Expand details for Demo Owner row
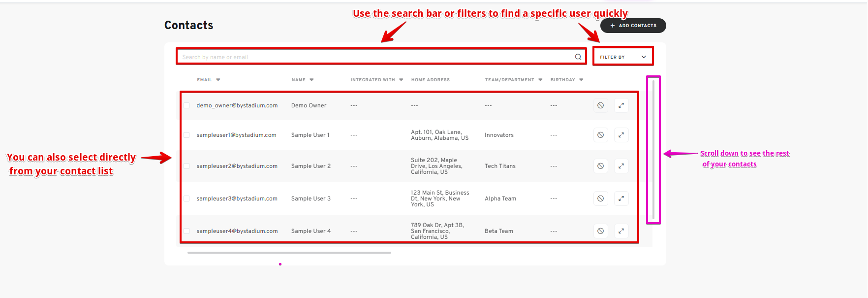 point(621,105)
